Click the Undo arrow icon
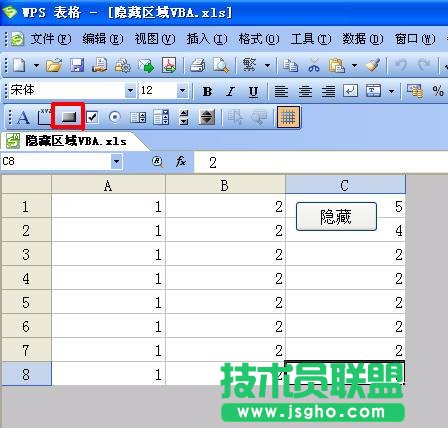This screenshot has width=448, height=428. coord(401,65)
